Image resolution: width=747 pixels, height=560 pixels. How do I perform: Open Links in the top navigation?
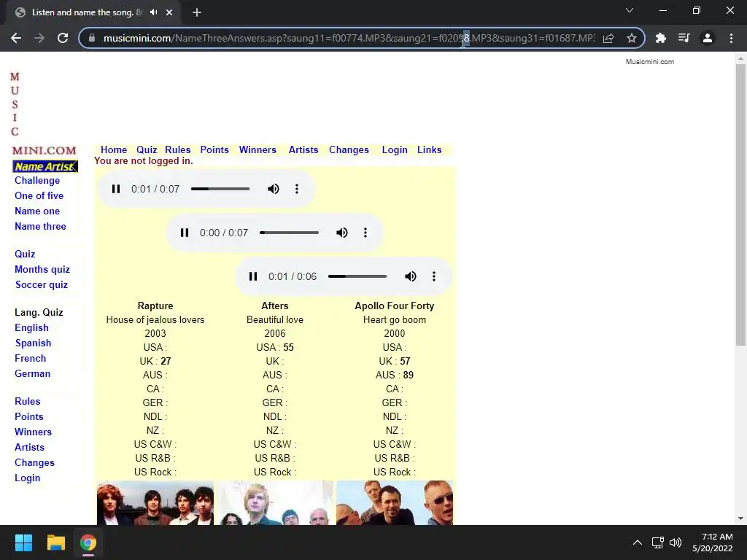(429, 150)
